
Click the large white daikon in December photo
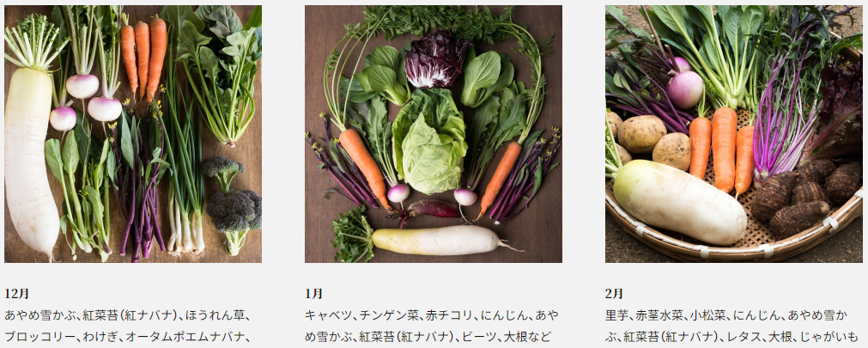tap(30, 161)
